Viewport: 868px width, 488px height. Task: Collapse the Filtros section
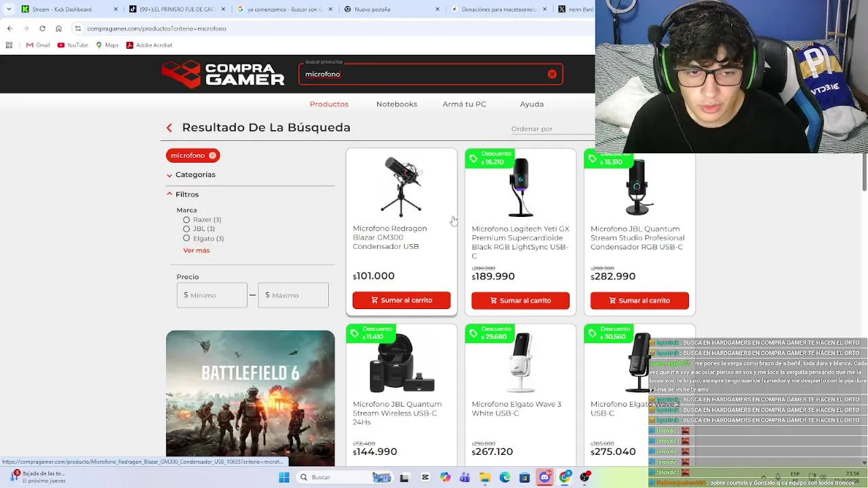click(182, 195)
